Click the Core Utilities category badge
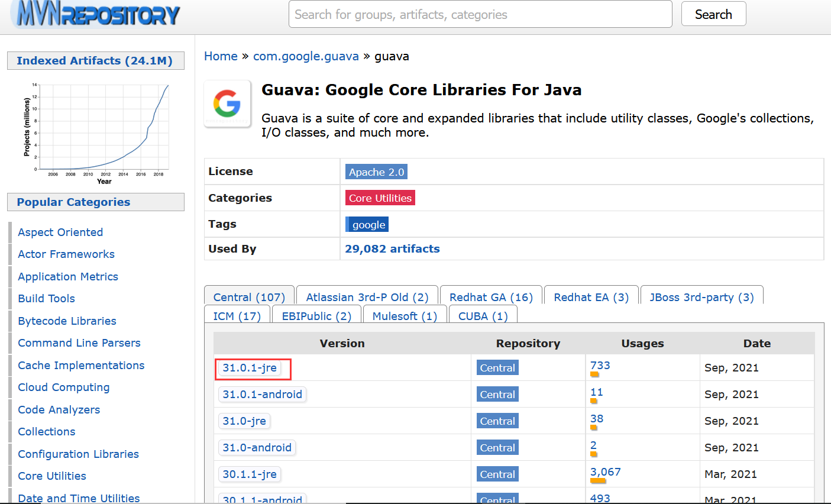The image size is (831, 504). click(380, 198)
